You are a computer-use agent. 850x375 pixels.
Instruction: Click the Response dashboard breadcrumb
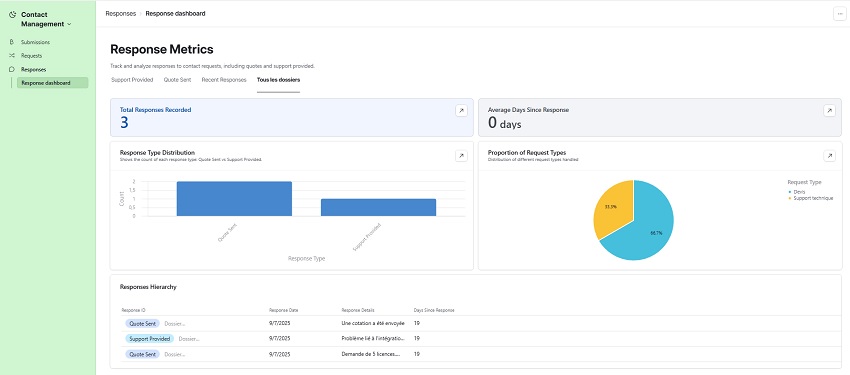175,14
